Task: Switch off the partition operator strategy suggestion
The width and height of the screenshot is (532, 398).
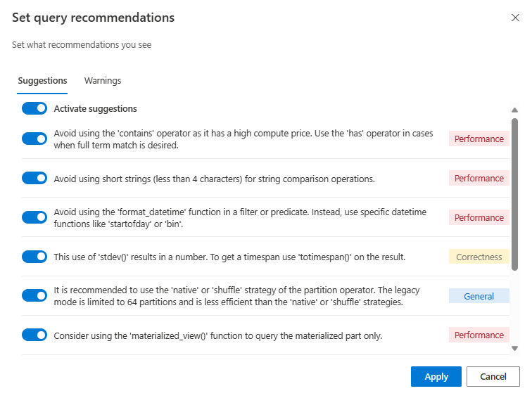Action: tap(34, 296)
